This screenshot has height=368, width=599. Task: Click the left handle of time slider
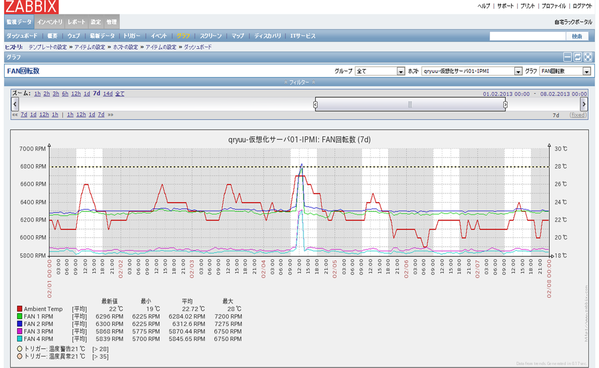tap(315, 104)
